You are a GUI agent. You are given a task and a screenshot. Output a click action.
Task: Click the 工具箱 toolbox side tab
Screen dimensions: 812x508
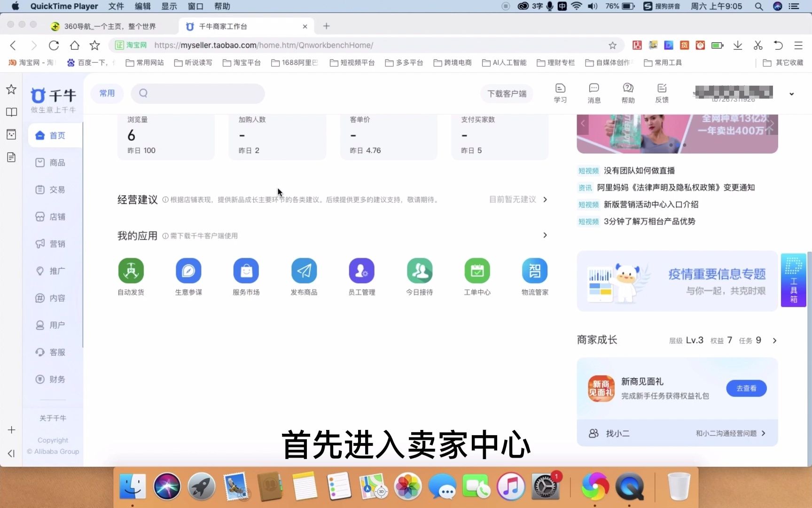794,280
